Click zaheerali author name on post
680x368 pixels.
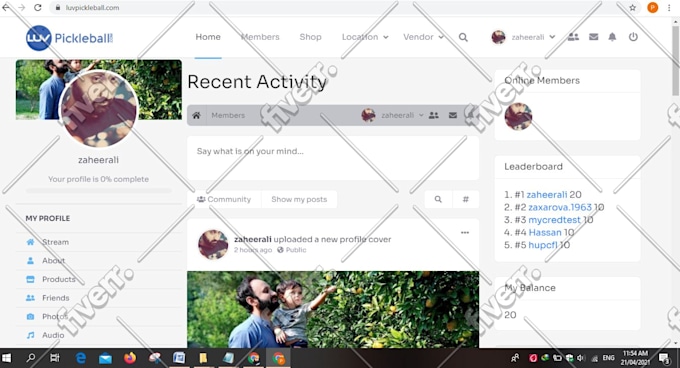(253, 239)
